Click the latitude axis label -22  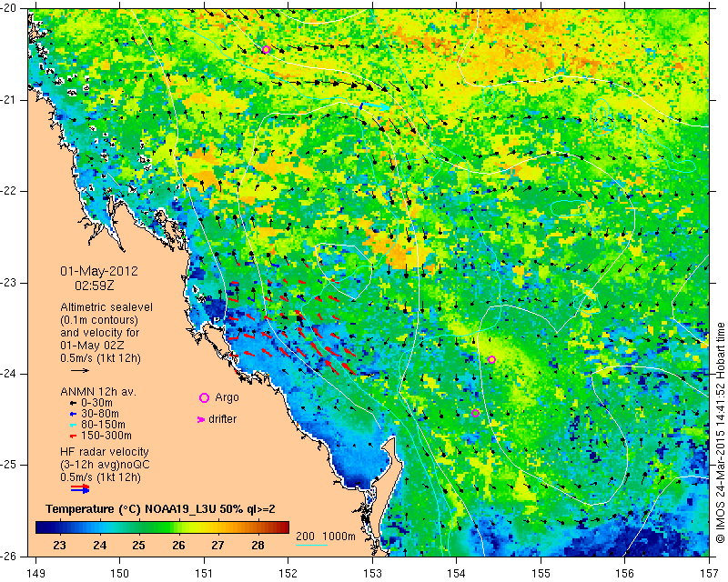(9, 191)
